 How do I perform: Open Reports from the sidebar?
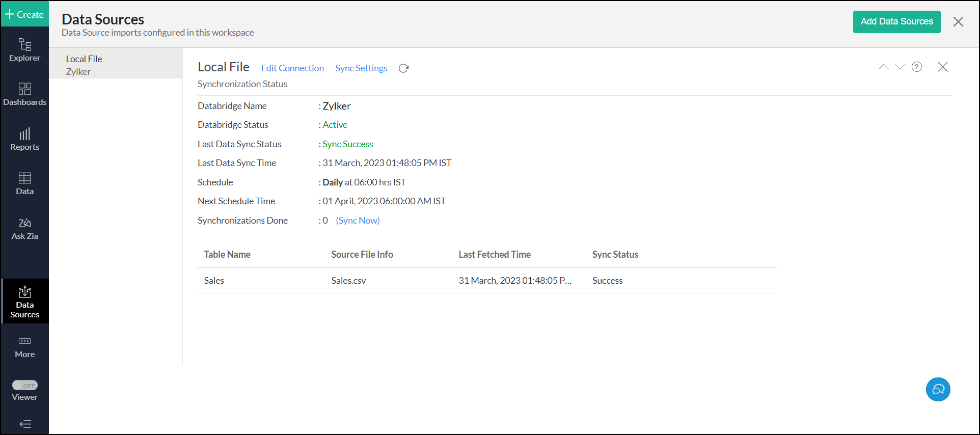tap(24, 139)
